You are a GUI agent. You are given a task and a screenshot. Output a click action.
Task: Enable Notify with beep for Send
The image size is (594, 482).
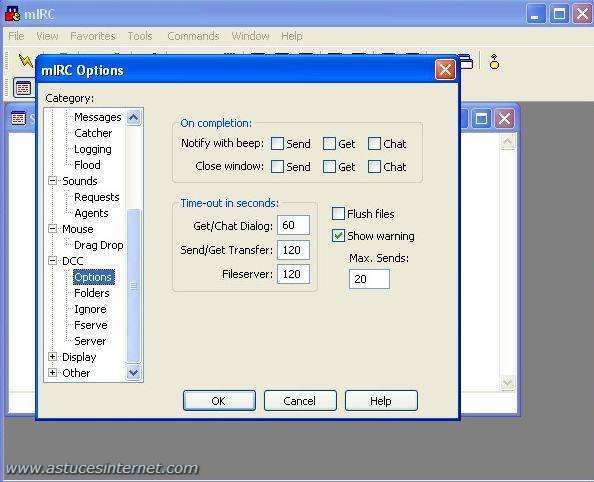tap(277, 144)
